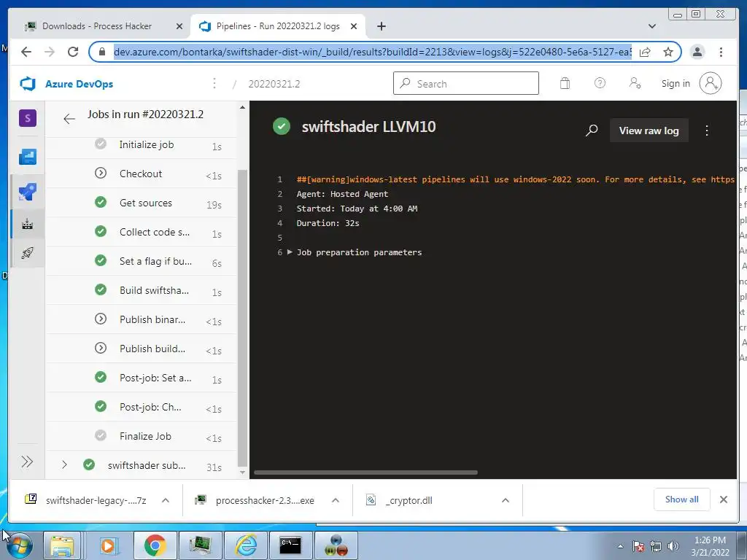Click the log horizontal scrollbar
This screenshot has width=747, height=560.
pos(365,472)
